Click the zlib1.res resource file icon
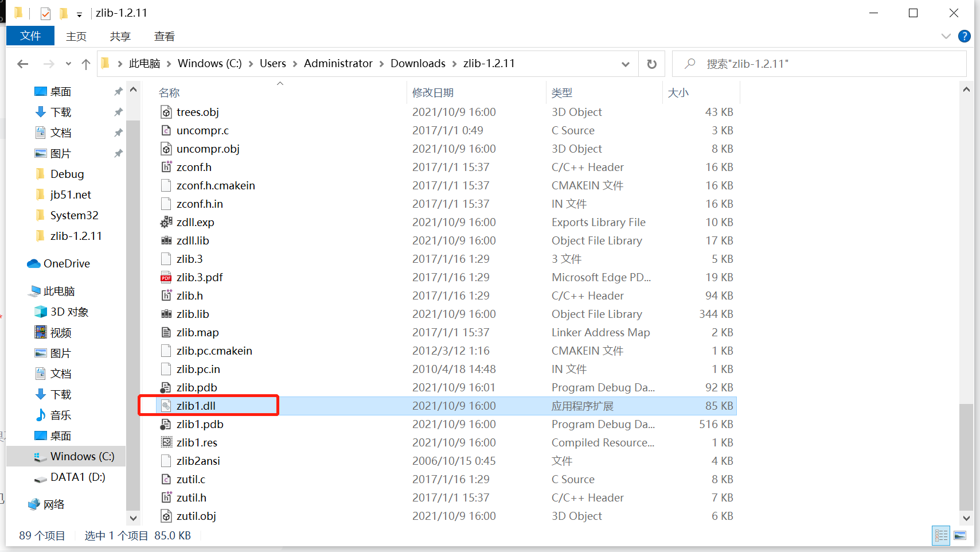Screen dimensions: 980x552 [x=166, y=442]
